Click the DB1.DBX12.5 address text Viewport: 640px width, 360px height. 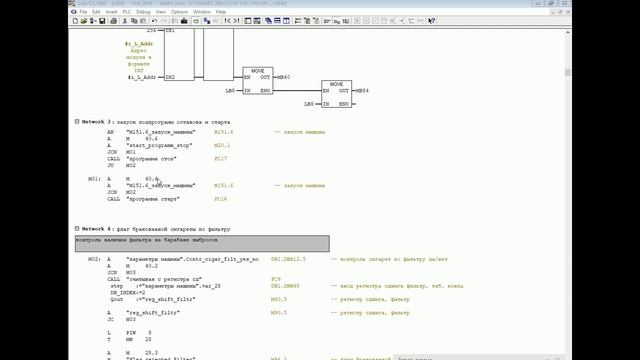(288, 259)
